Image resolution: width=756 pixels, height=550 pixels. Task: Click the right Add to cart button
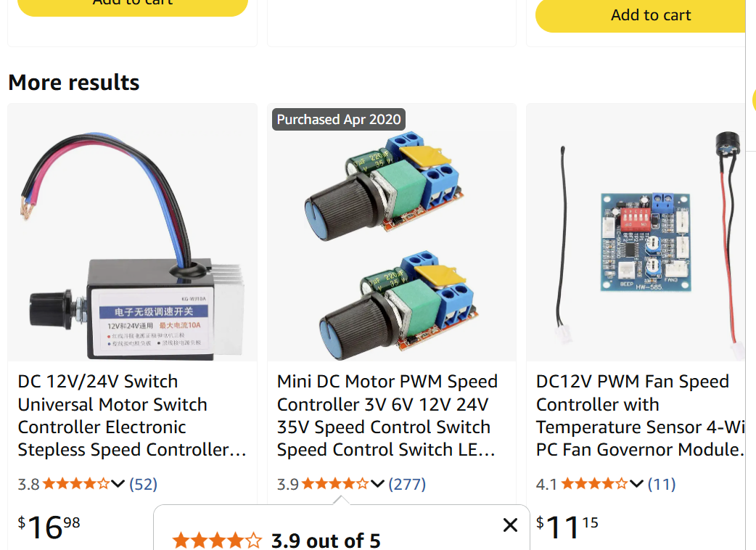click(x=650, y=15)
